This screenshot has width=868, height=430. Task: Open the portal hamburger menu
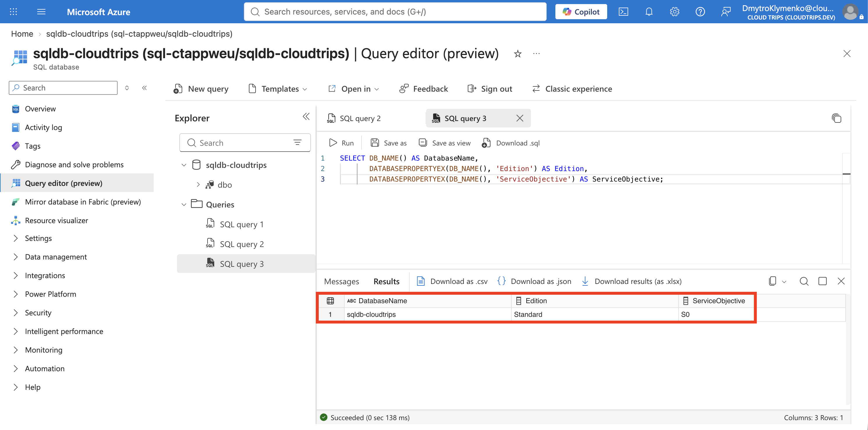[41, 12]
